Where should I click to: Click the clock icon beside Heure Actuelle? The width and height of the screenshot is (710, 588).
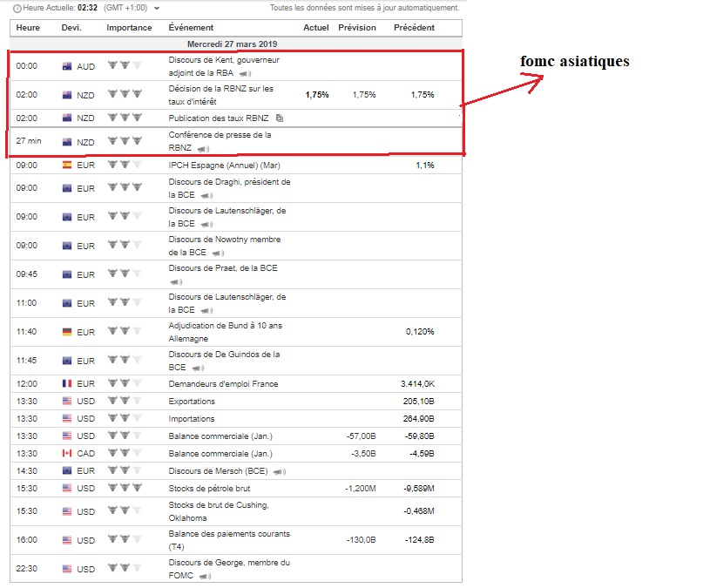point(17,8)
